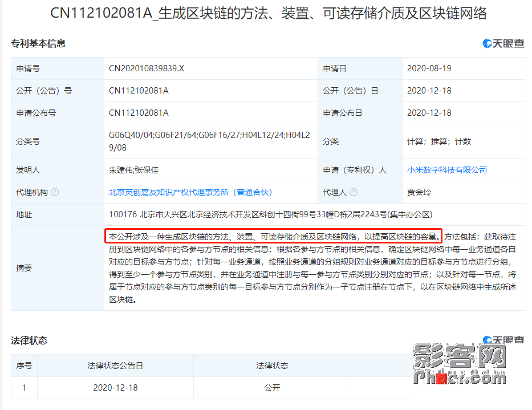The image size is (532, 410).
Task: Select the 申请公布日 value 2020-12-18
Action: click(429, 113)
